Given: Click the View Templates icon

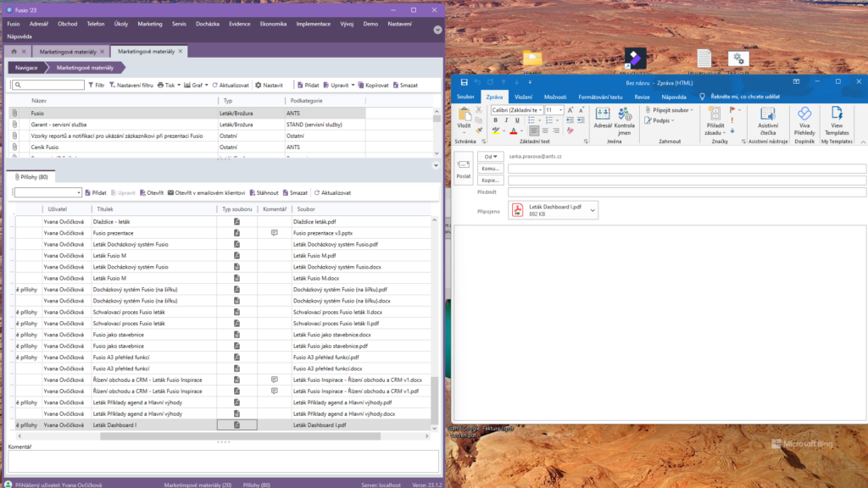Looking at the screenshot, I should pyautogui.click(x=836, y=119).
